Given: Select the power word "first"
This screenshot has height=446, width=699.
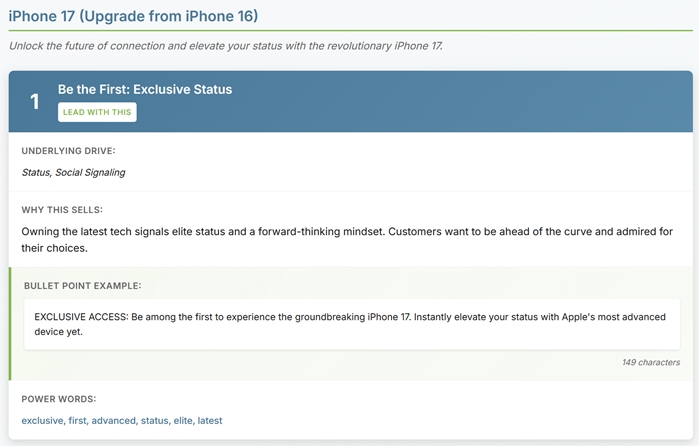Looking at the screenshot, I should tap(77, 421).
